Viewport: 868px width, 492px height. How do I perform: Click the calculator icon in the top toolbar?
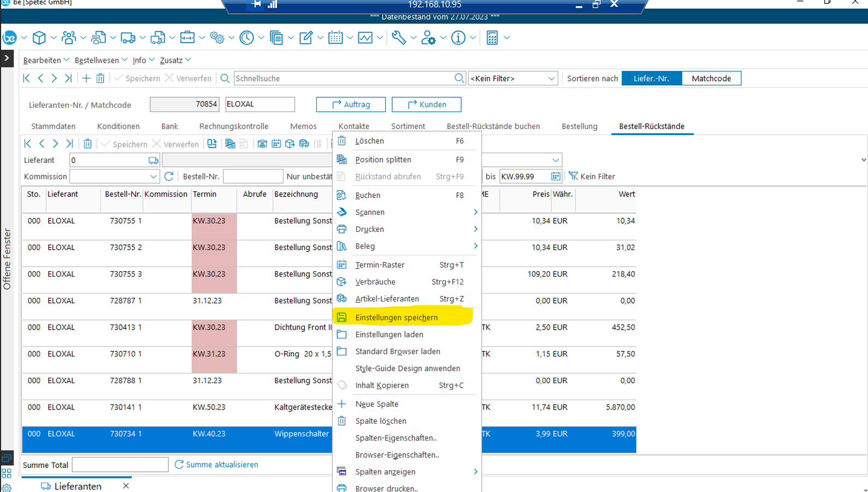[492, 38]
